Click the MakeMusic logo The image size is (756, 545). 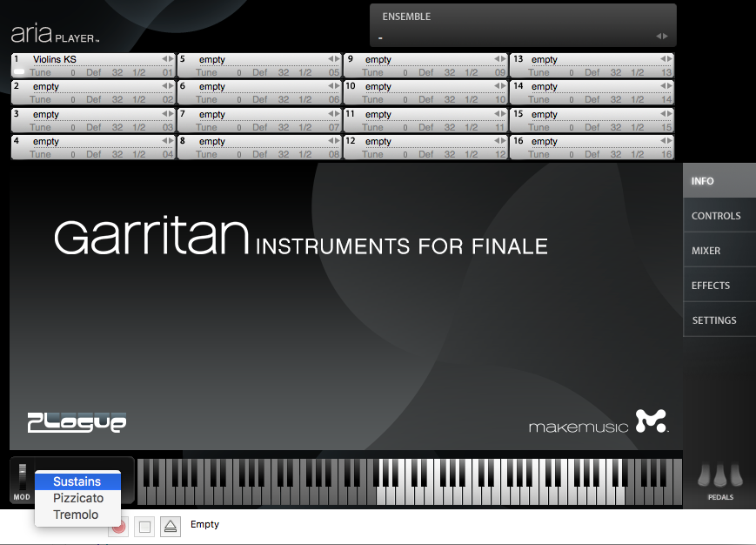click(x=599, y=422)
